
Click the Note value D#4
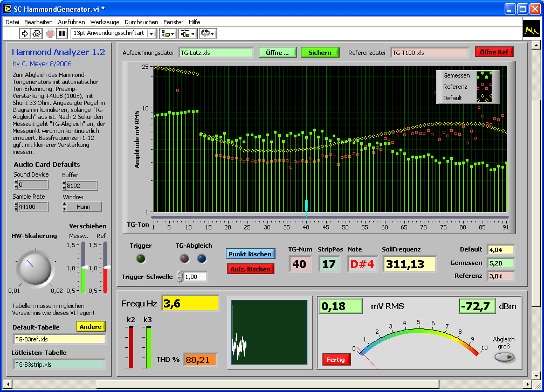pos(362,264)
